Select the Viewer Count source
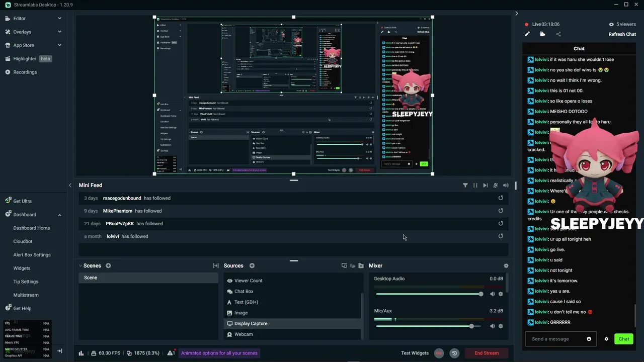Viewport: 644px width, 362px height. coord(292,281)
